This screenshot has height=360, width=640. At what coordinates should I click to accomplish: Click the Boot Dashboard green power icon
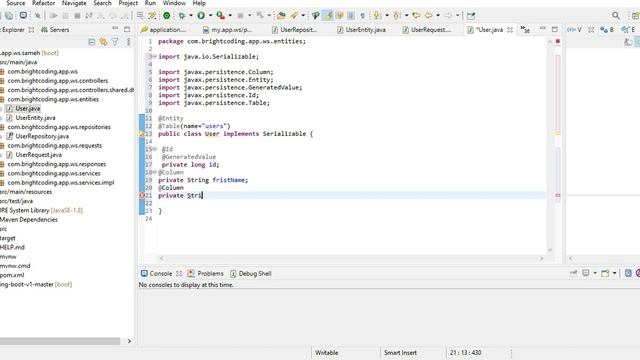click(x=167, y=16)
